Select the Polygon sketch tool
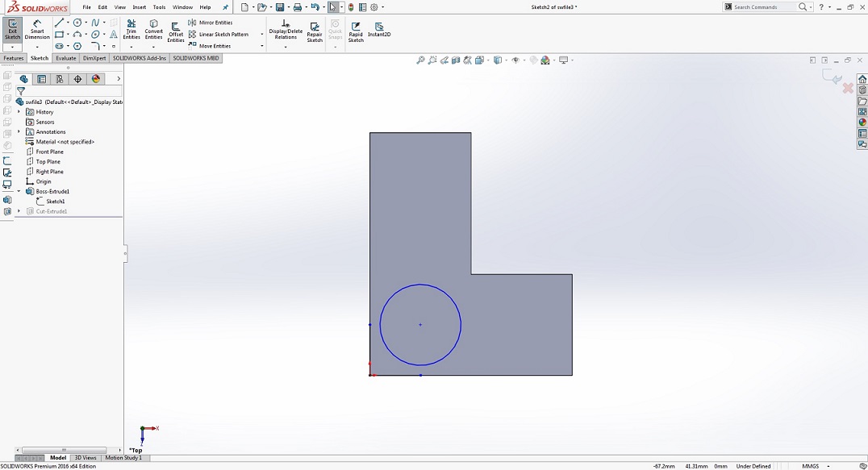 [77, 46]
